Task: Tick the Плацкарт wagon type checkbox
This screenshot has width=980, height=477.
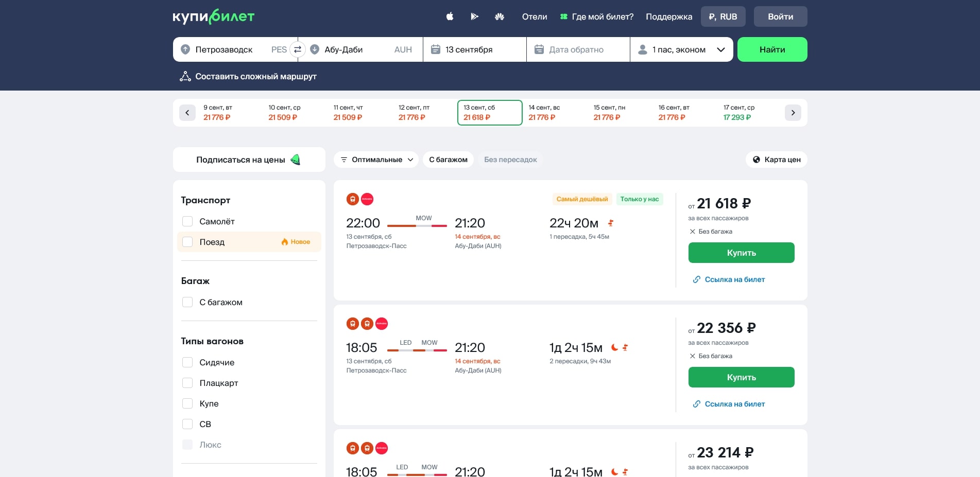Action: click(x=187, y=383)
